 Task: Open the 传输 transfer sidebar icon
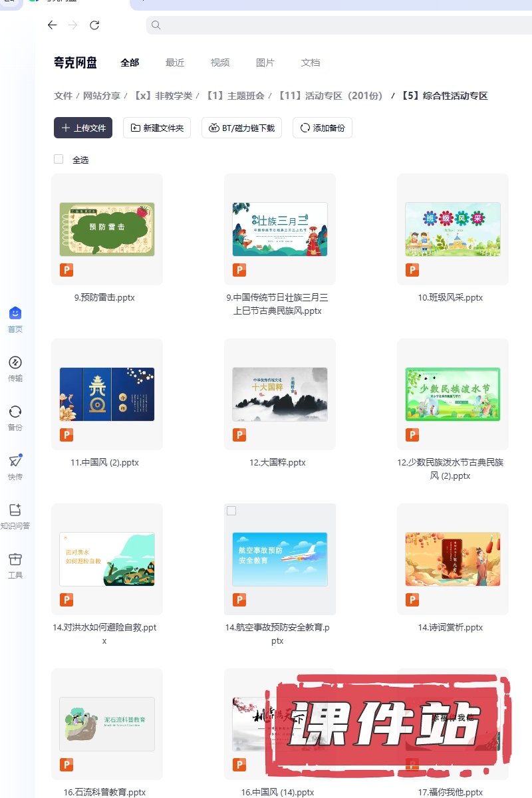coord(15,363)
